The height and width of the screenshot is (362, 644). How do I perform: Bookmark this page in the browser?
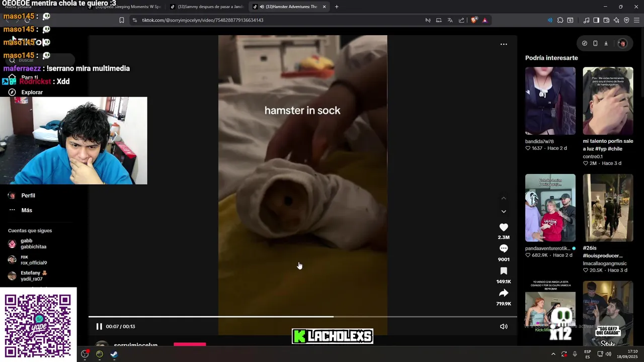pyautogui.click(x=122, y=20)
